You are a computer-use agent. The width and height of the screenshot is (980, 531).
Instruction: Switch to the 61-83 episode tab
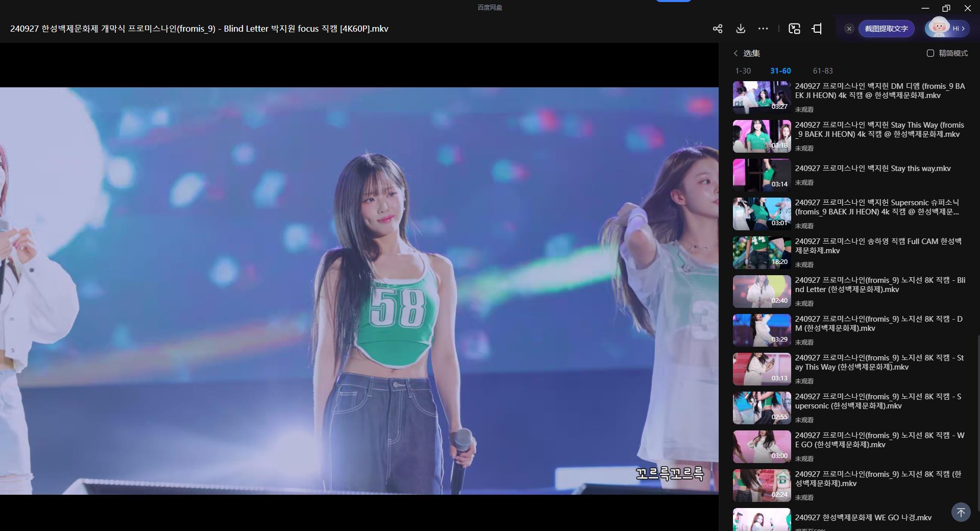point(822,71)
